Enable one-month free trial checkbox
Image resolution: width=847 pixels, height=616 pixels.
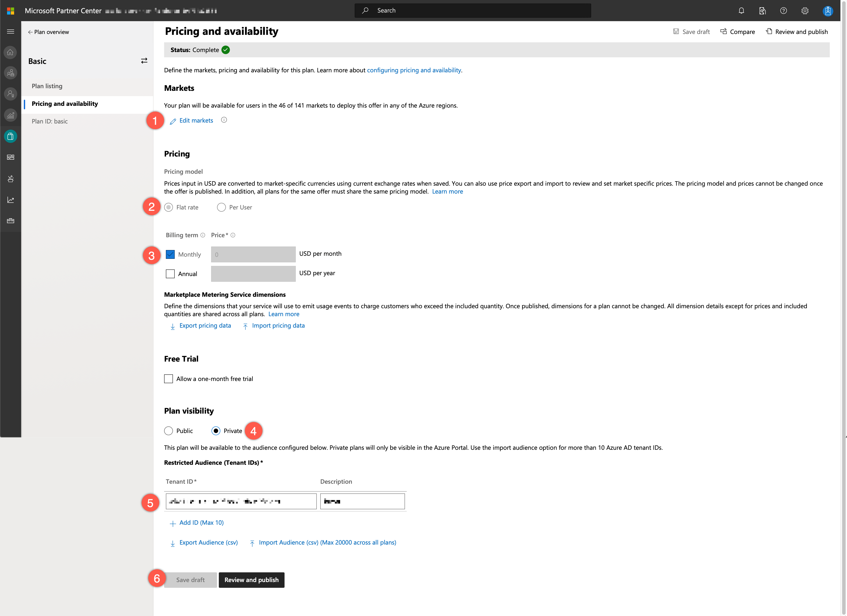(x=169, y=379)
